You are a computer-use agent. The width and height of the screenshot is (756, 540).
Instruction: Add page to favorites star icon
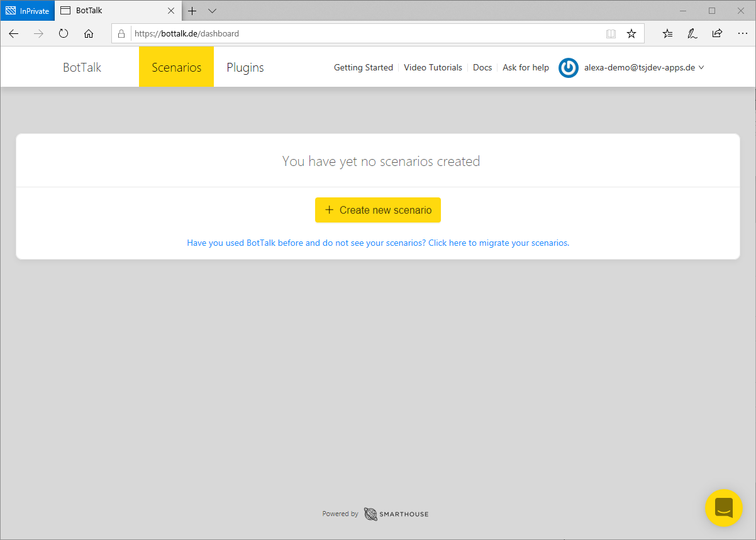[631, 34]
